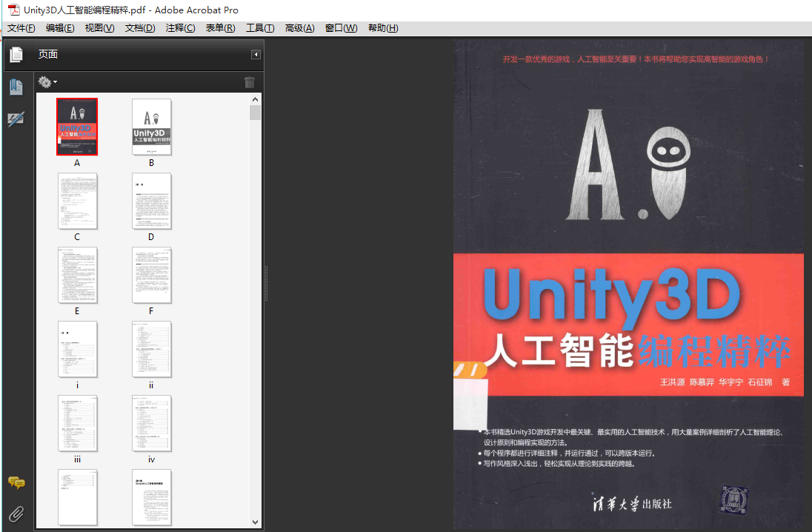
Task: Click the thumbnail panel scrollbar thumb
Action: tap(255, 113)
